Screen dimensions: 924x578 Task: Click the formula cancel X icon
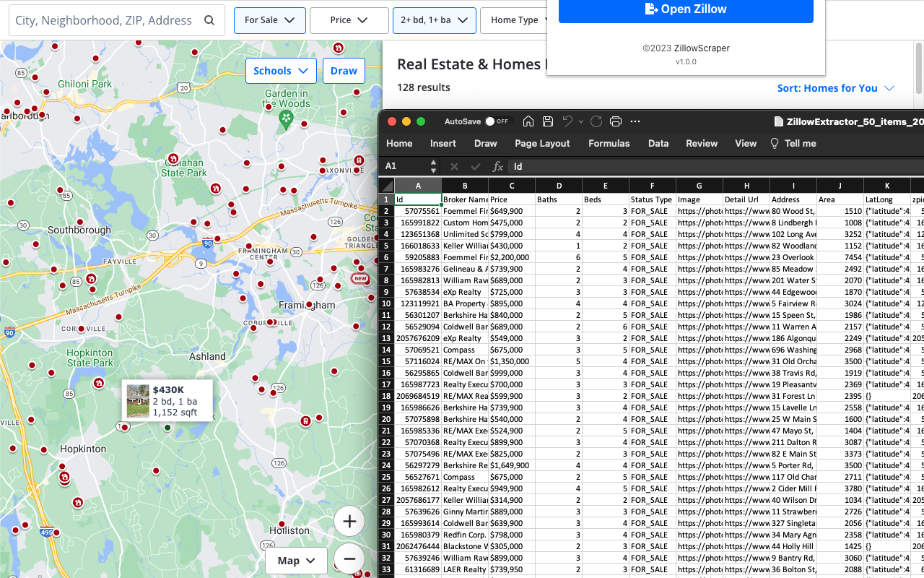pyautogui.click(x=455, y=166)
